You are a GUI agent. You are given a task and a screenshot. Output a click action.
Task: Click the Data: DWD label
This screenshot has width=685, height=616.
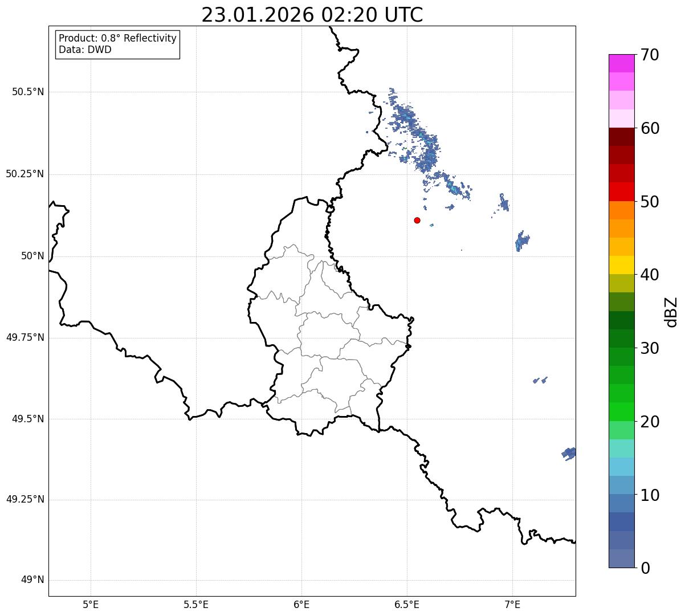(x=85, y=50)
